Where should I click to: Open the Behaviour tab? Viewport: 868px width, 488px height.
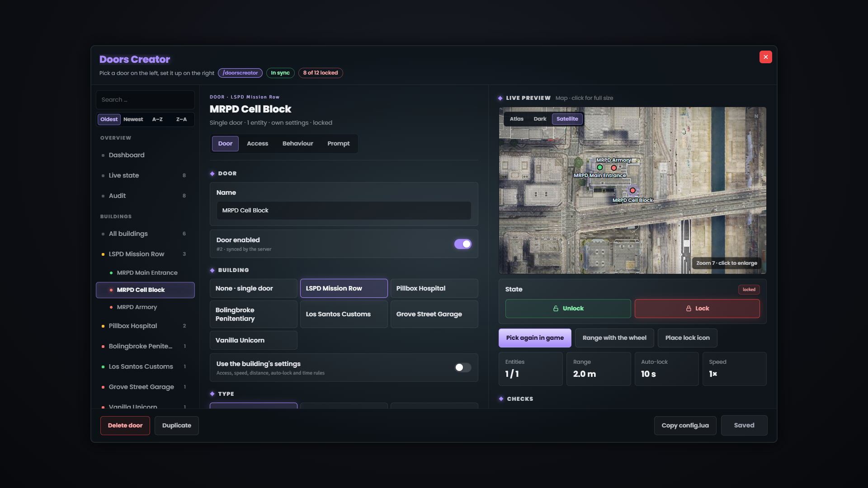pos(297,144)
